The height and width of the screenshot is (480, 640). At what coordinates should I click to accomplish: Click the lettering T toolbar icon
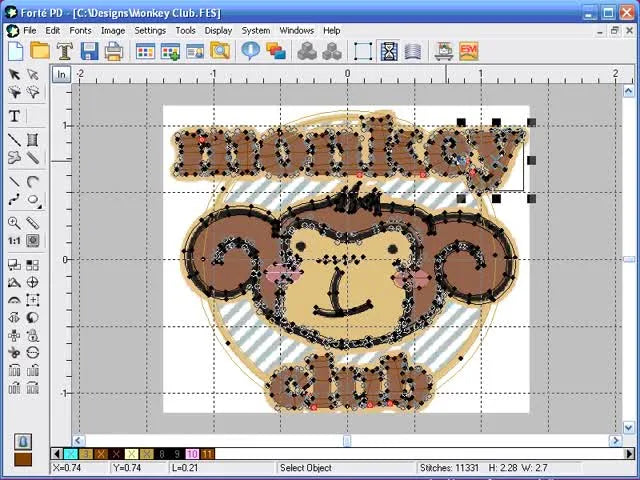pos(64,51)
